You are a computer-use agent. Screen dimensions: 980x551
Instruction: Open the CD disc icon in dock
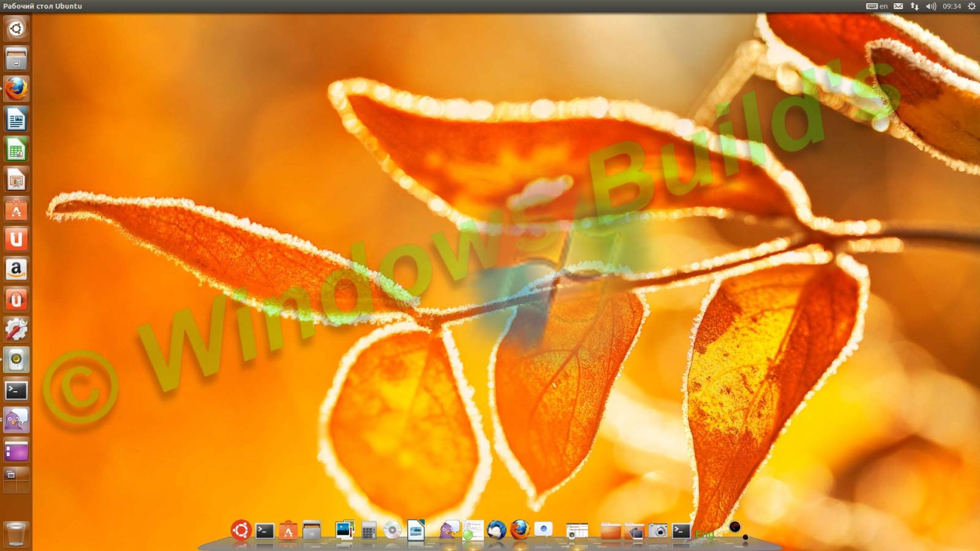point(392,530)
